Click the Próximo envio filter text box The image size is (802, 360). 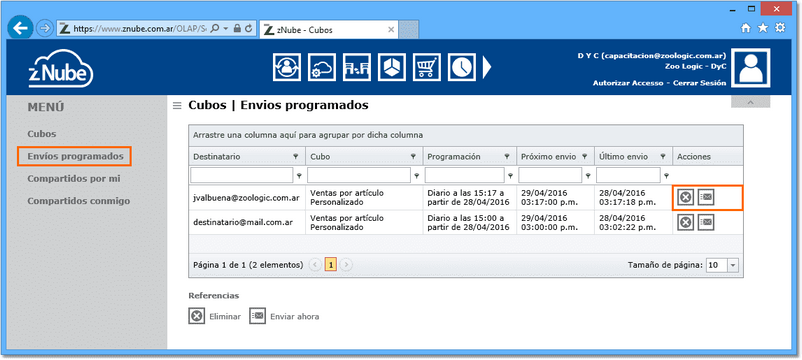click(x=550, y=175)
